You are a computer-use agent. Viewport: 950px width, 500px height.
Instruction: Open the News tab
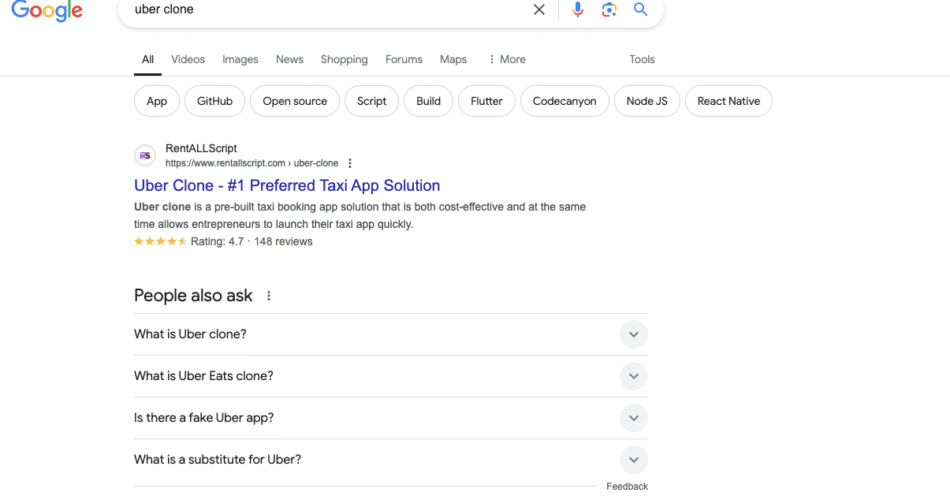[290, 59]
